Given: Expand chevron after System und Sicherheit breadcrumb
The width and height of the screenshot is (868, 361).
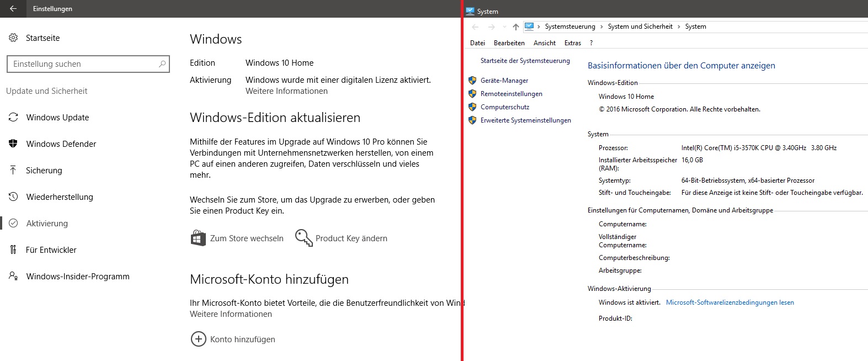Looking at the screenshot, I should click(x=679, y=26).
